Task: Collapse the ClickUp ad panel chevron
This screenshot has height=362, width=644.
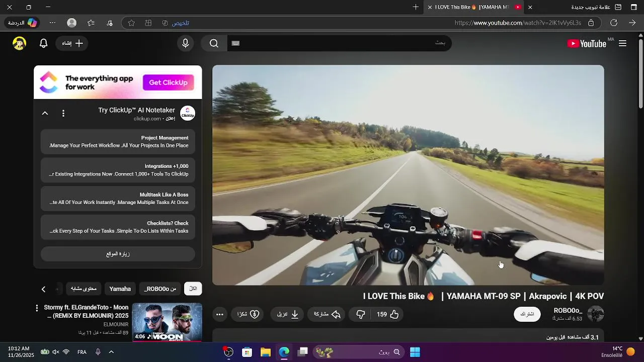Action: point(45,114)
